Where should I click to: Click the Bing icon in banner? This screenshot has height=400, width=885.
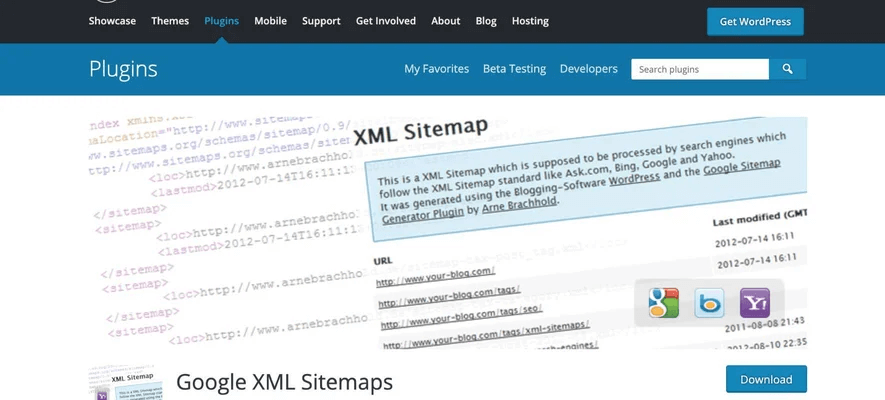(x=709, y=303)
